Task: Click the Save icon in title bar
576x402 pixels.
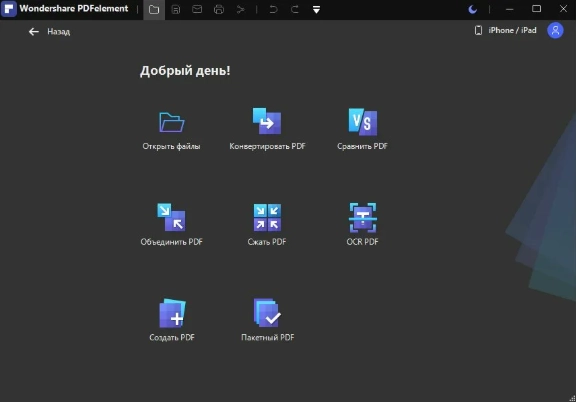Action: tap(176, 10)
